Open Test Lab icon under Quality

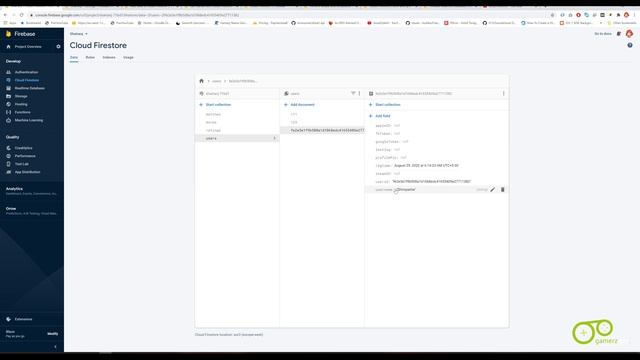[x=8, y=164]
